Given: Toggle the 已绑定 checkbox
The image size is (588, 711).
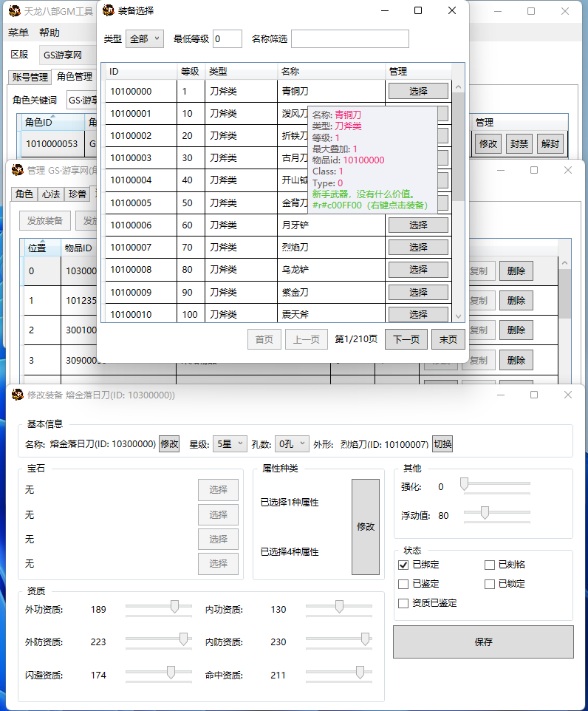Looking at the screenshot, I should click(403, 565).
